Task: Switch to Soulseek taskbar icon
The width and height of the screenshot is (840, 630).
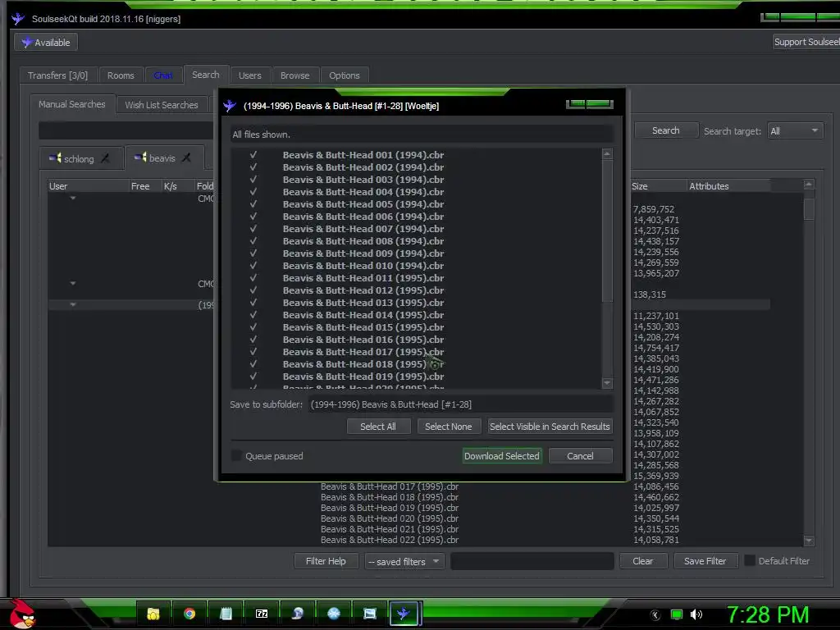Action: point(404,614)
